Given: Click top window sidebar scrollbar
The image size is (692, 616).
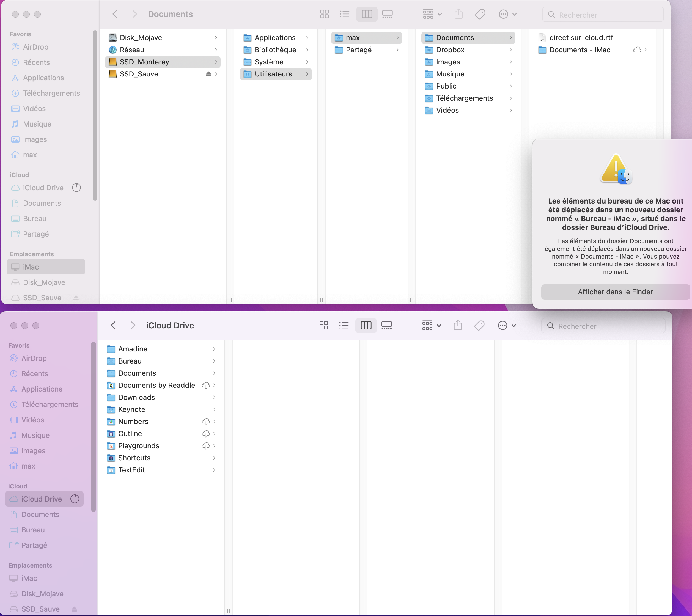Looking at the screenshot, I should pyautogui.click(x=95, y=115).
